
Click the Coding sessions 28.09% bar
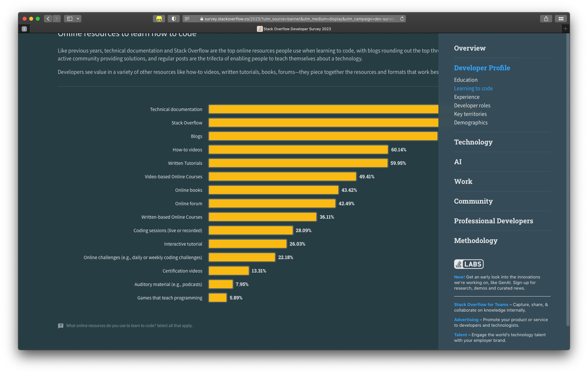(251, 231)
